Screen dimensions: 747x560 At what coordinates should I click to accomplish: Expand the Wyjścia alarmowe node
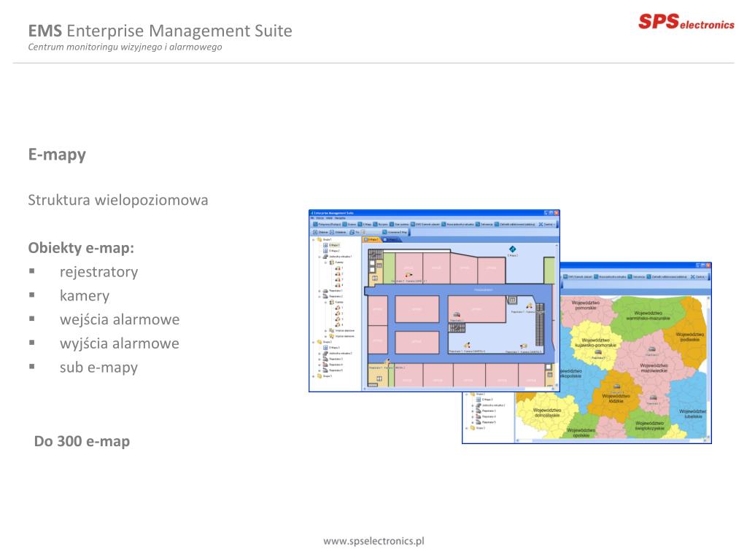click(x=325, y=336)
